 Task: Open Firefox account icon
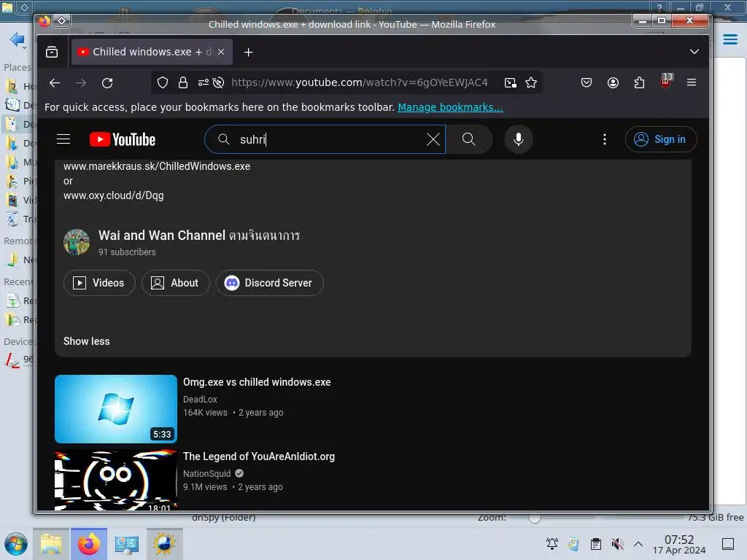(x=613, y=83)
